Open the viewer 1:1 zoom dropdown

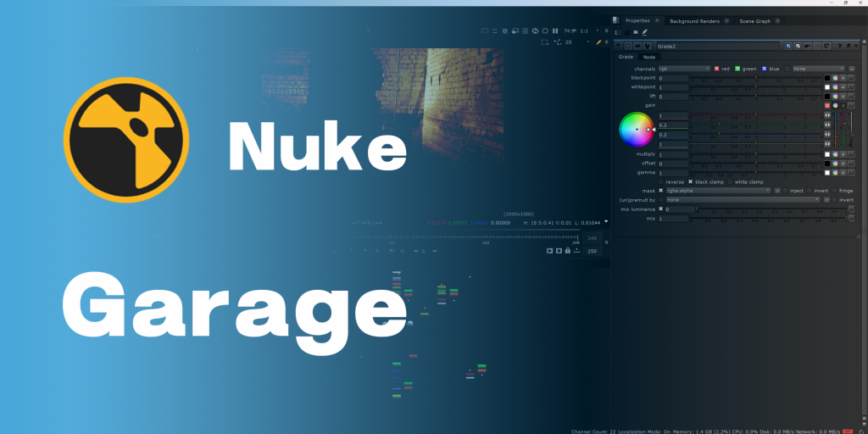pos(589,31)
